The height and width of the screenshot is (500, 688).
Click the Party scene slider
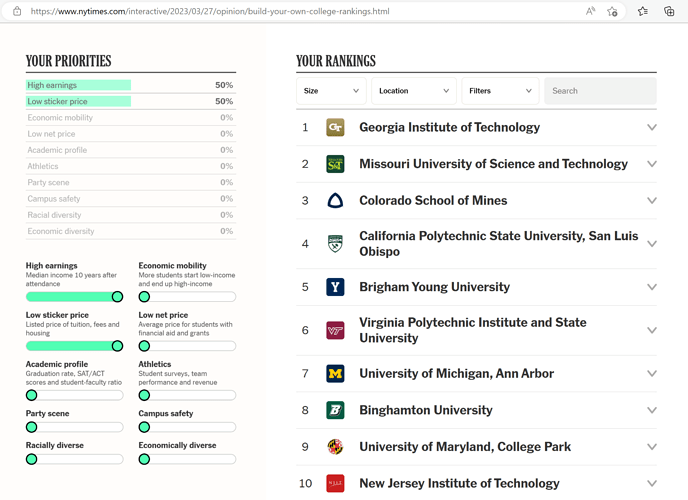75,427
